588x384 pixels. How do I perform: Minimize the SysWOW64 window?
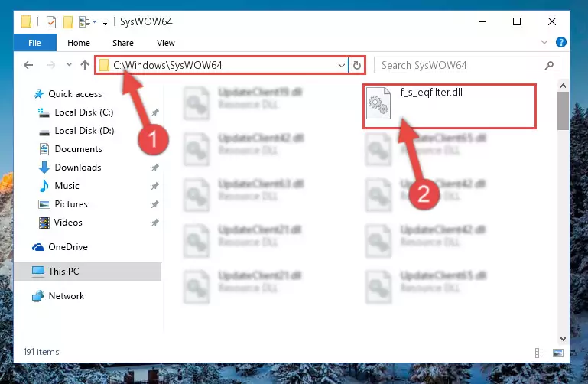click(x=482, y=21)
